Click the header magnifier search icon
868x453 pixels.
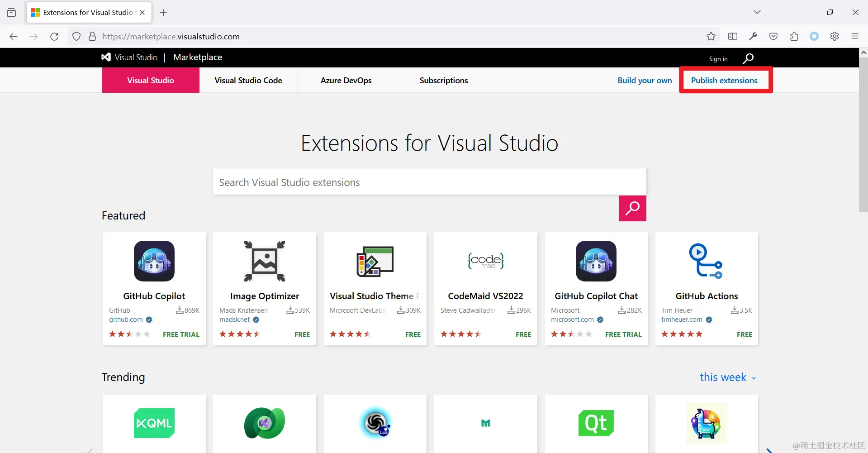(748, 58)
